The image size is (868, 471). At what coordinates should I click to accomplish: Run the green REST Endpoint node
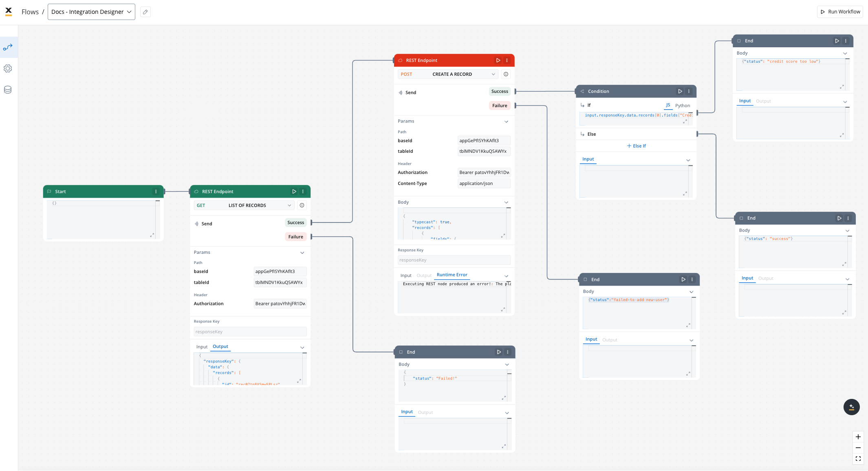(294, 191)
